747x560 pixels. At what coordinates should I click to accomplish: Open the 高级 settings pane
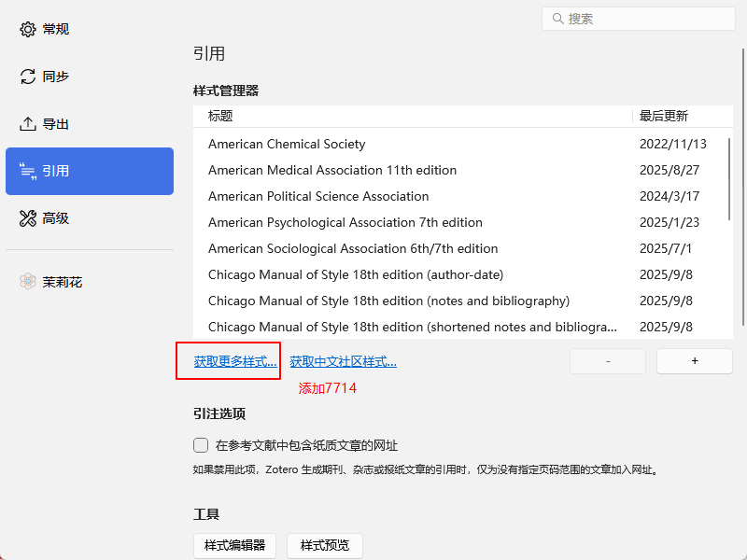pos(90,218)
